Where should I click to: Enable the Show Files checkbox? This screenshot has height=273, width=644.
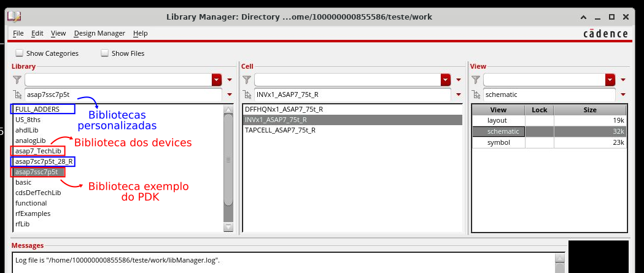[105, 53]
